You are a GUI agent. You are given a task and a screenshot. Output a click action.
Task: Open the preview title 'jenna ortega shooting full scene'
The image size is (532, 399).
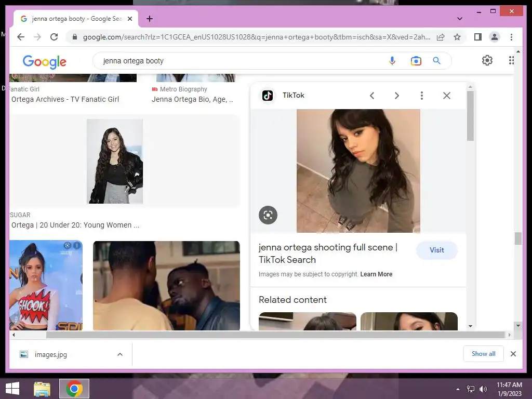(328, 254)
